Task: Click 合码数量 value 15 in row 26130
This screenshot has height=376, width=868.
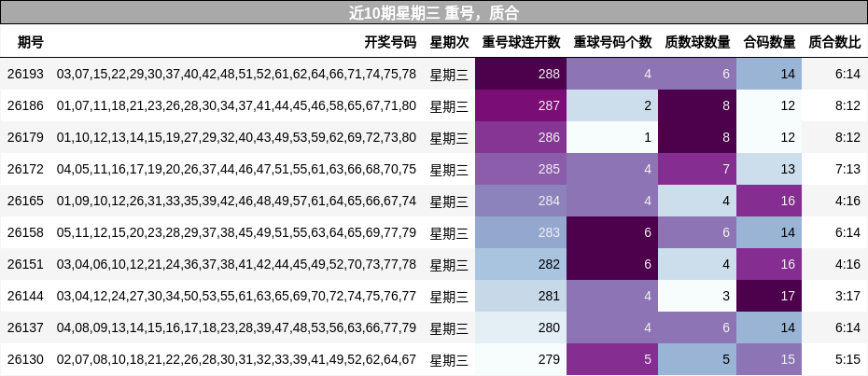Action: click(769, 359)
